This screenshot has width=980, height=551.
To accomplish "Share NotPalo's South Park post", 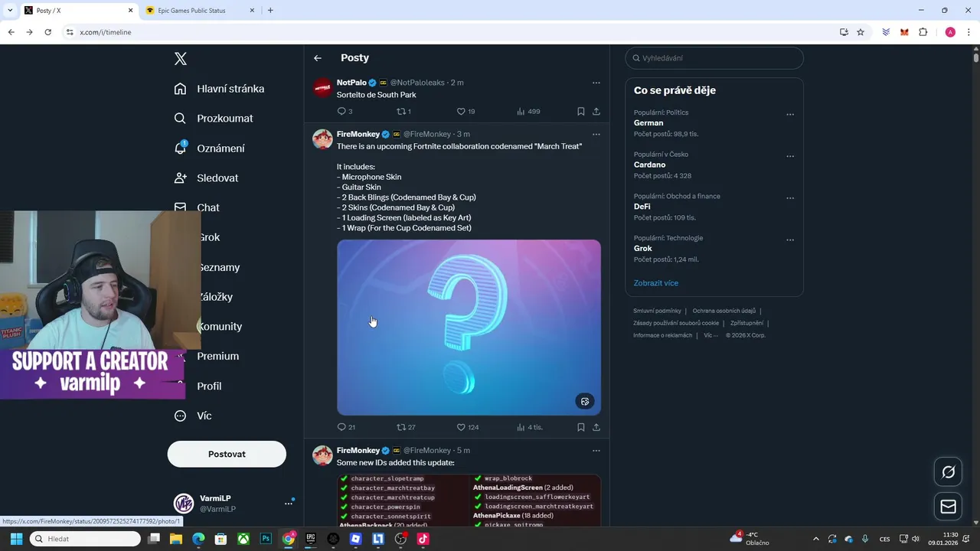I will tap(596, 111).
